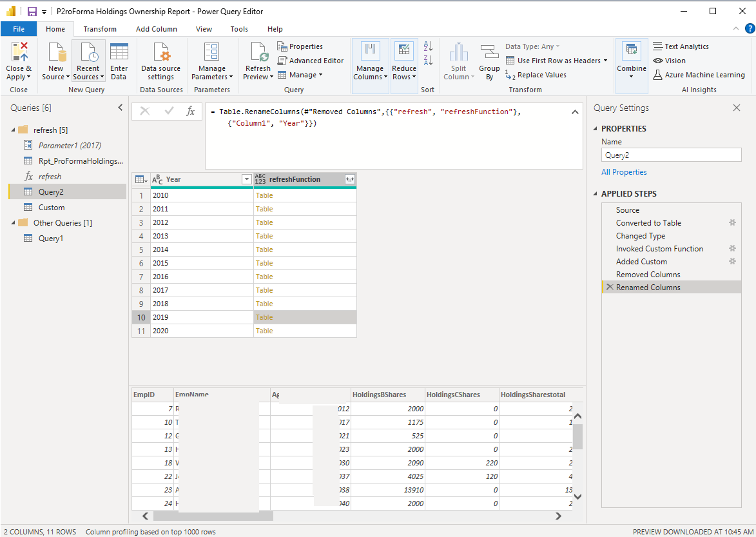Delete the Renamed Columns step X

(610, 288)
